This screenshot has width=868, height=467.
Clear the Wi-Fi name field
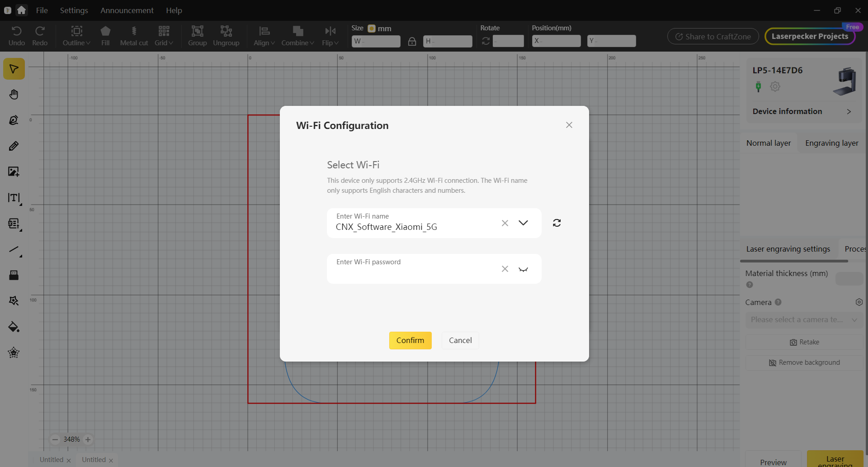505,223
